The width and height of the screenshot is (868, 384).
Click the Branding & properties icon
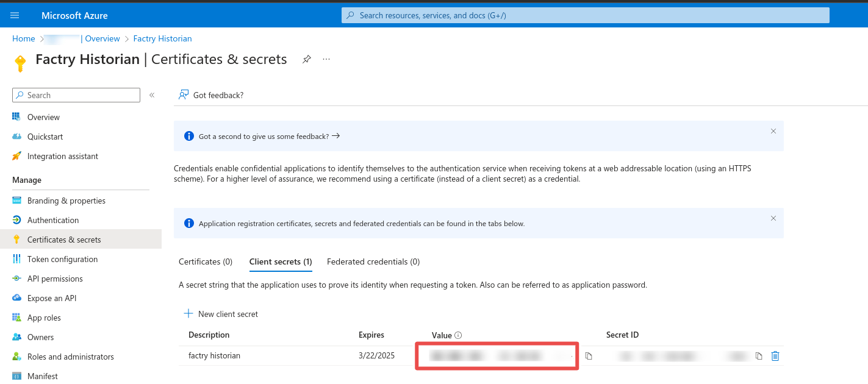(16, 201)
